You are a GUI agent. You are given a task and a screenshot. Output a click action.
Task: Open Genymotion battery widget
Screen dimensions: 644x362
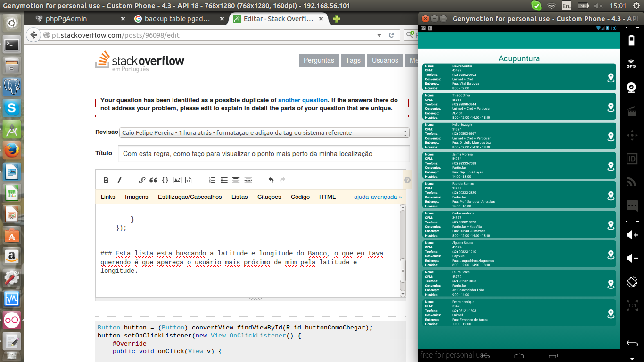click(632, 41)
